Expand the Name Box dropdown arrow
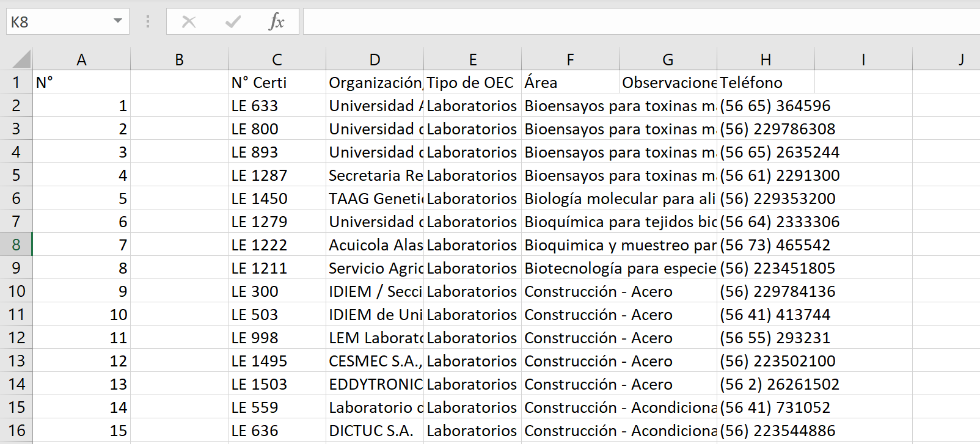 point(118,21)
